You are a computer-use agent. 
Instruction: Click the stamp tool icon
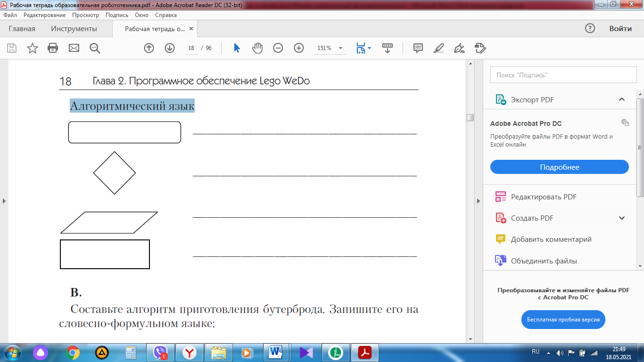point(480,48)
